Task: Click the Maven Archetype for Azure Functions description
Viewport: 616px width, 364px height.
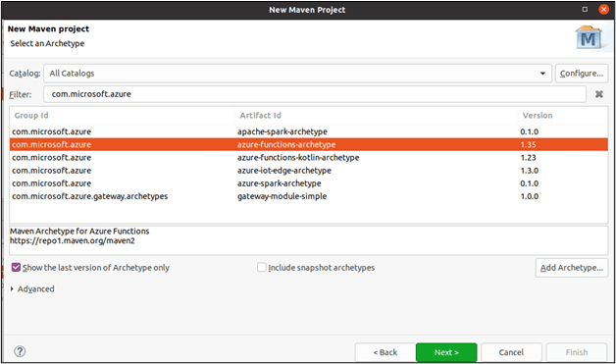Action: [79, 232]
